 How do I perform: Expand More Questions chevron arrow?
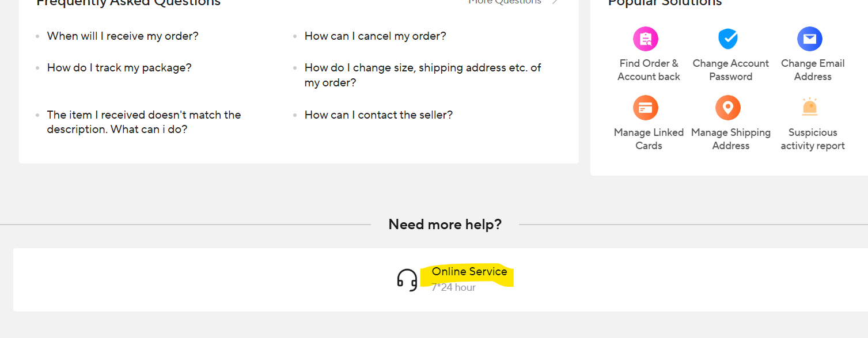[x=555, y=2]
